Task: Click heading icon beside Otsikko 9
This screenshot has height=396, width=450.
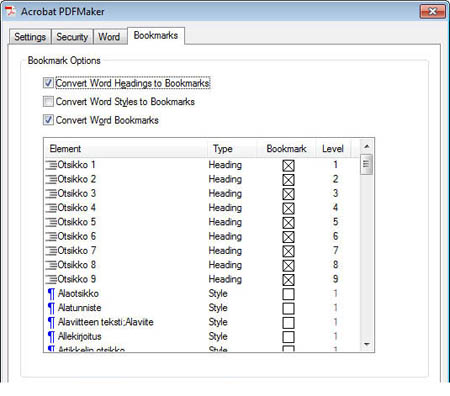Action: pos(51,280)
